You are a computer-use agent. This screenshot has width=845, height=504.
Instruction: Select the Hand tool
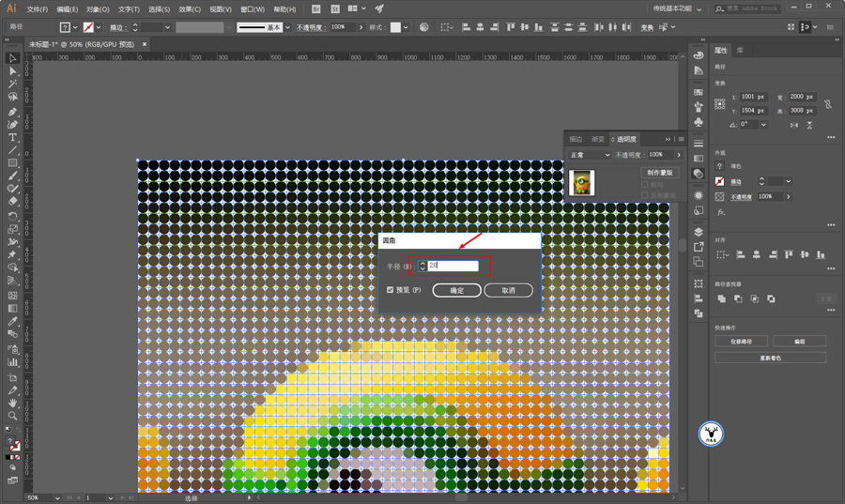pos(12,403)
